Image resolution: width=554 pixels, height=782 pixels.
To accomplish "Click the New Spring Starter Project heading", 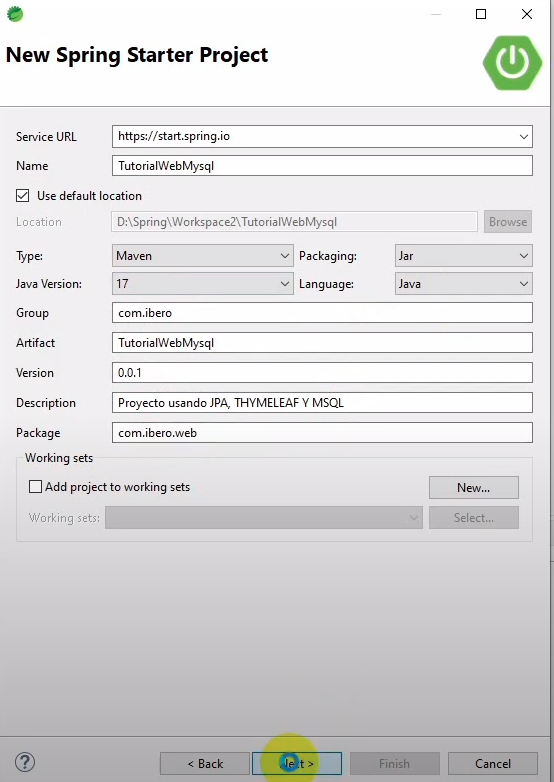I will (x=137, y=55).
